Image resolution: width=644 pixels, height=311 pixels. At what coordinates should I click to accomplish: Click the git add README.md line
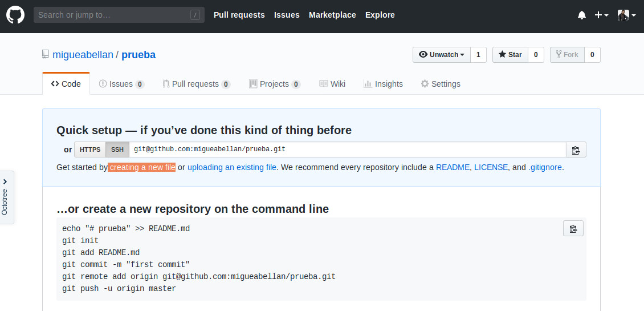coord(101,252)
